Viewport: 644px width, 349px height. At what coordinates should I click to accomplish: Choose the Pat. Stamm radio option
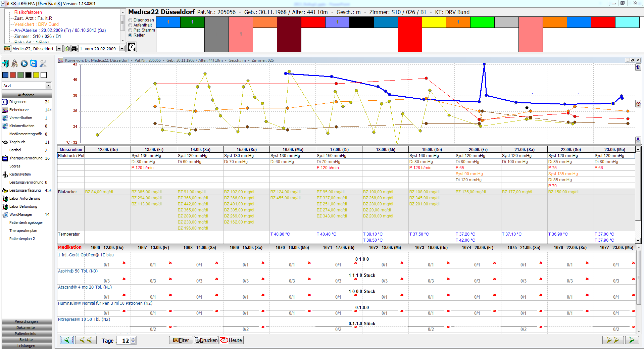[x=131, y=30]
